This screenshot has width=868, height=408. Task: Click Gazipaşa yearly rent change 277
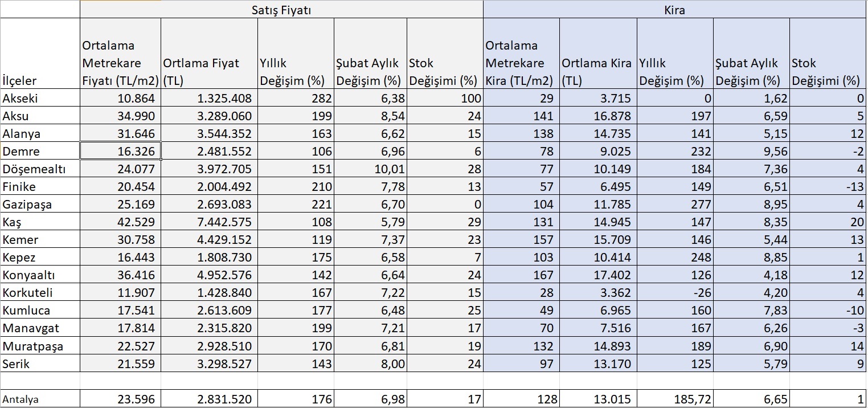click(674, 205)
